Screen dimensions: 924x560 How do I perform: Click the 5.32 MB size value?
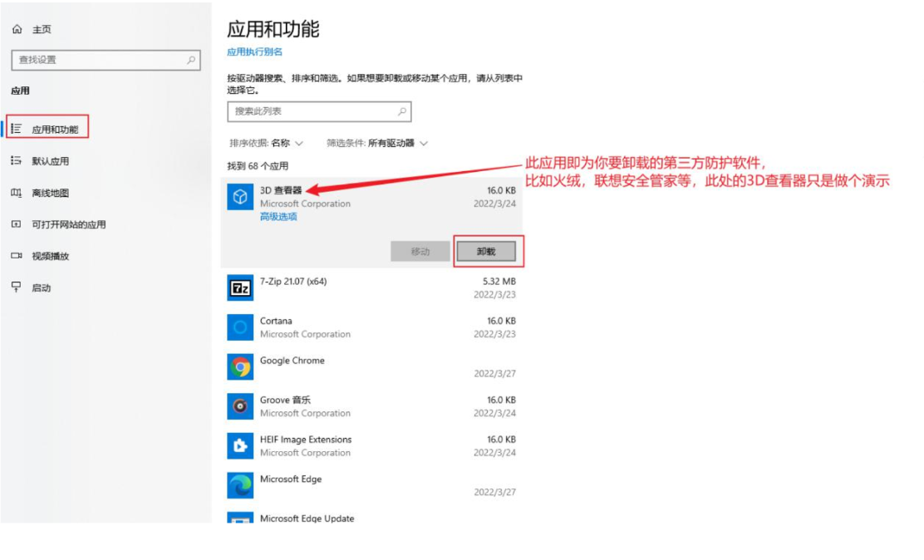tap(499, 281)
